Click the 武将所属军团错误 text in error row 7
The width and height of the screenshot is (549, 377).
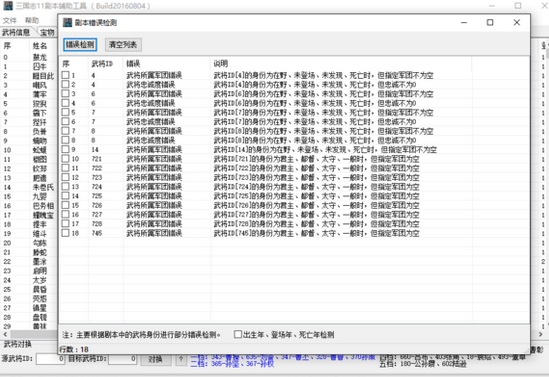(x=154, y=131)
